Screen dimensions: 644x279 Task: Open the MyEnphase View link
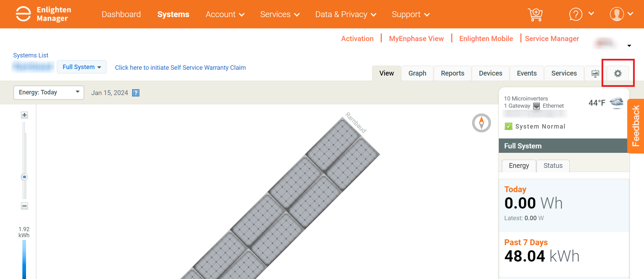tap(416, 39)
